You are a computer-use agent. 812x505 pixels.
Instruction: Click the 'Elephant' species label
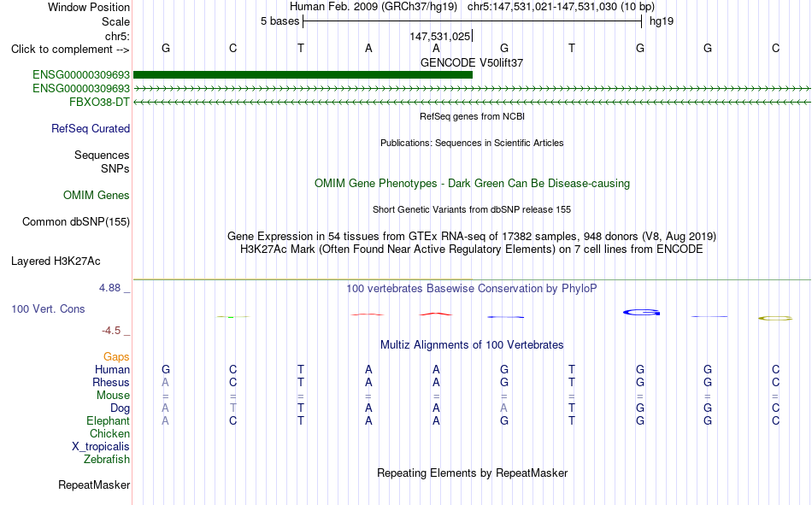click(x=109, y=420)
